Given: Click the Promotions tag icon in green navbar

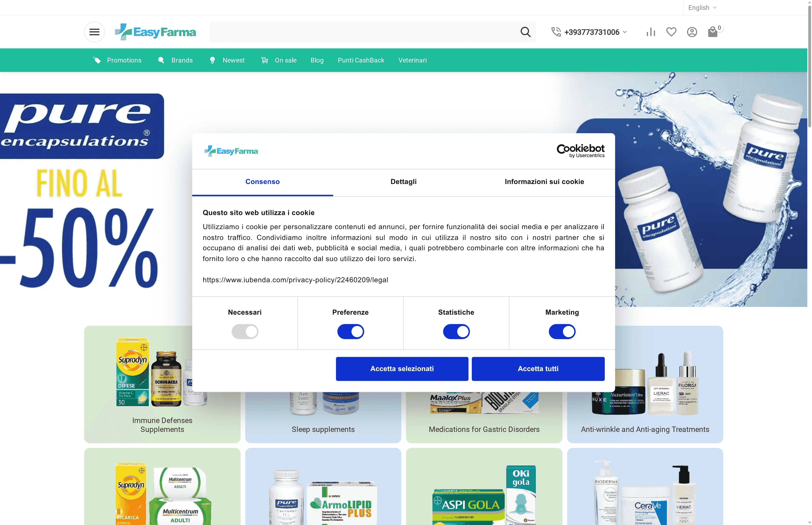Looking at the screenshot, I should [x=97, y=60].
